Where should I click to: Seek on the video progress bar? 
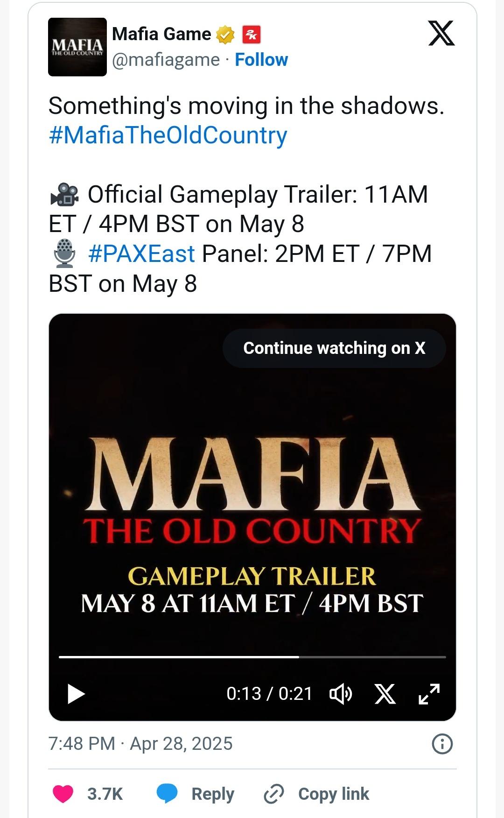click(x=252, y=657)
